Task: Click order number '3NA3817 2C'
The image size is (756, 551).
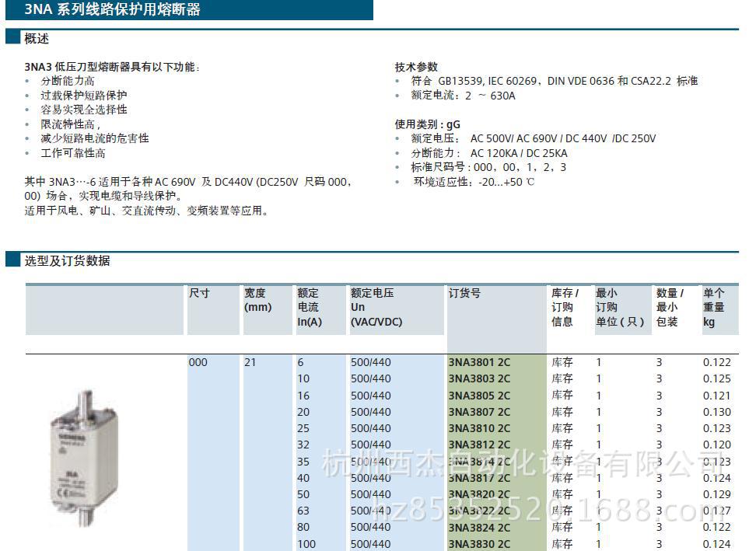Action: (479, 478)
